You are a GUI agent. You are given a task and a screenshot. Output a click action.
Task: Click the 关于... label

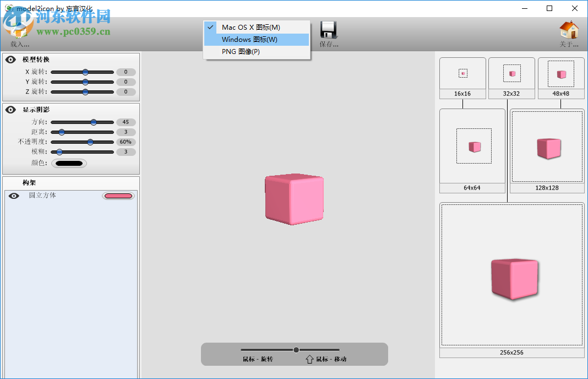pyautogui.click(x=569, y=44)
